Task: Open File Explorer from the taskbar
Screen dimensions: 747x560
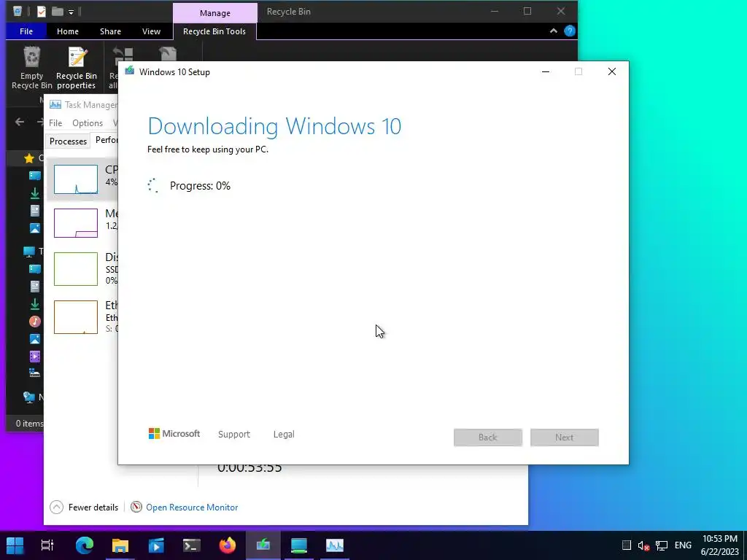Action: 120,545
